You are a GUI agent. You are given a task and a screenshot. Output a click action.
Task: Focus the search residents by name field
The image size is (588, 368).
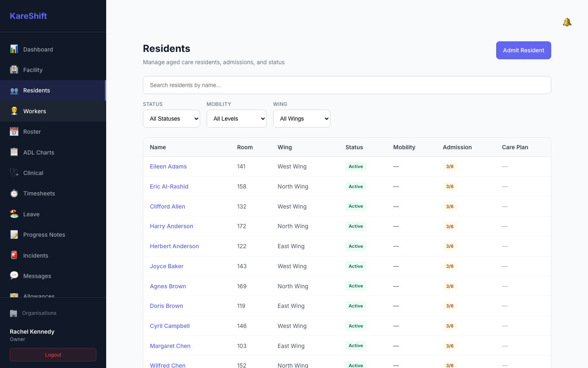347,85
